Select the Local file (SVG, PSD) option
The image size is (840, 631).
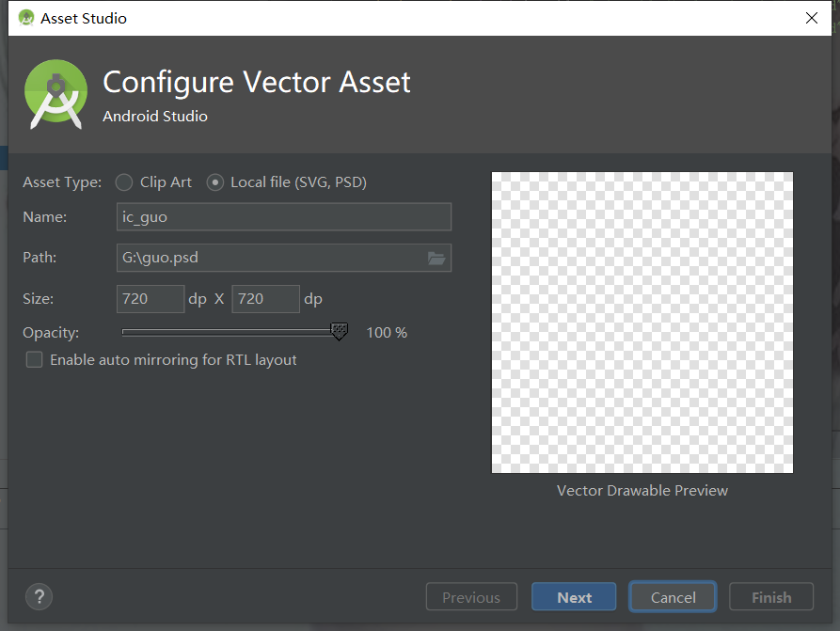[x=215, y=181]
